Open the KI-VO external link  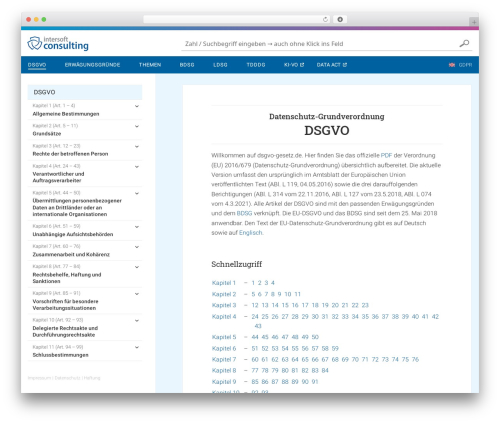[x=294, y=65]
